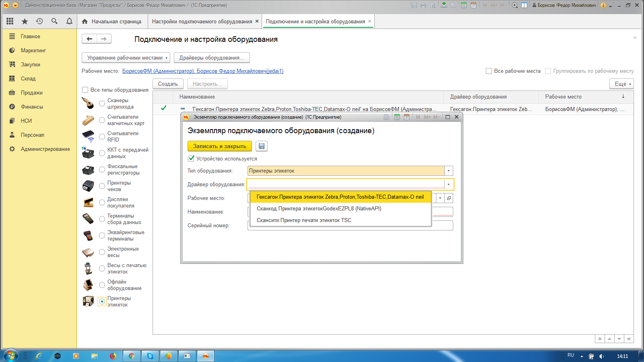Toggle Все типы оборудования checkbox
The image size is (644, 362).
[85, 90]
